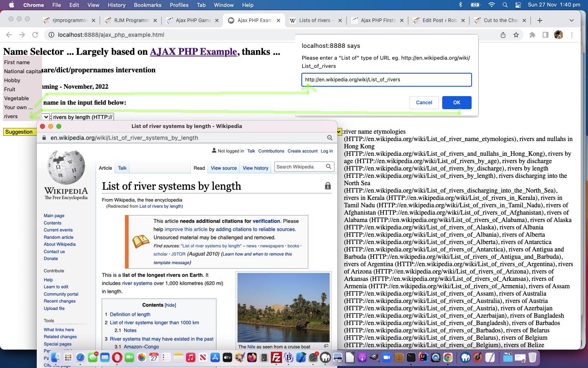Open 'Create account' link on Wikipedia
The image size is (588, 368).
[302, 151]
